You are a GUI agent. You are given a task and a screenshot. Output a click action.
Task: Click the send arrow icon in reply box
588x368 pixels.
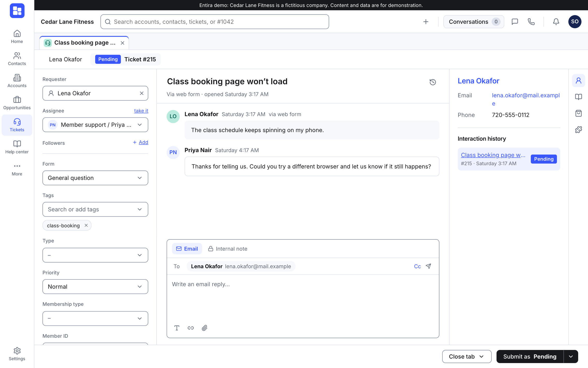coord(429,266)
